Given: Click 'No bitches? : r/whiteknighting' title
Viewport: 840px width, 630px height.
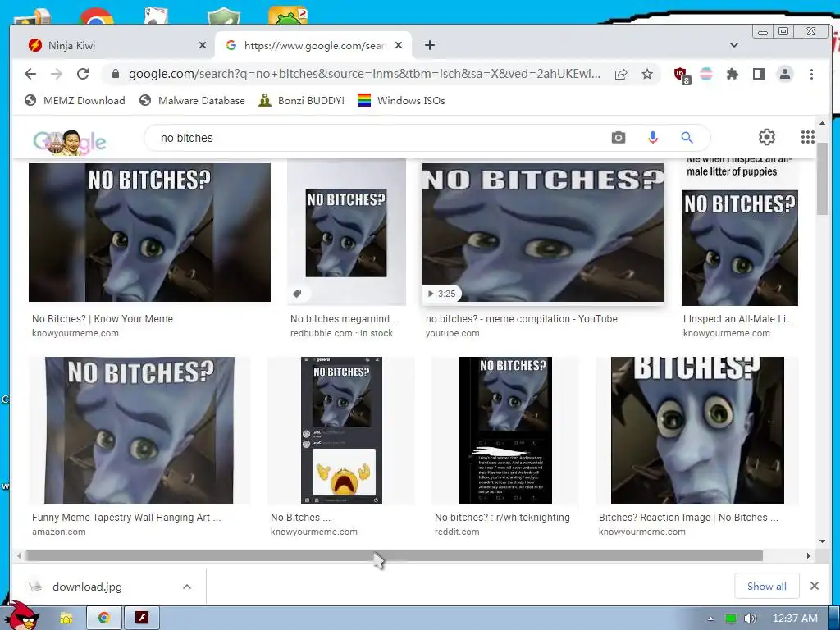Looking at the screenshot, I should [502, 518].
